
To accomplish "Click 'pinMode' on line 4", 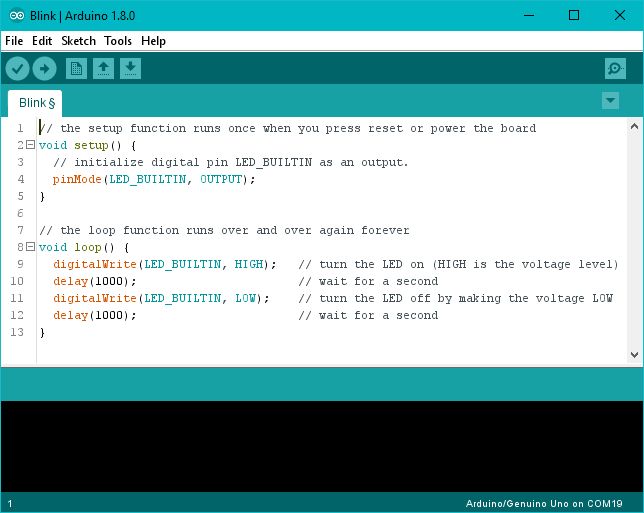I will click(77, 179).
